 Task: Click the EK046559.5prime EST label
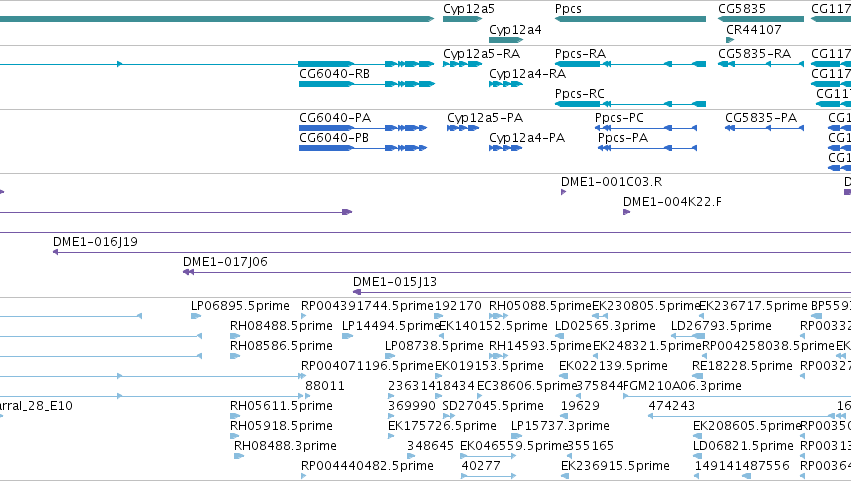click(513, 446)
